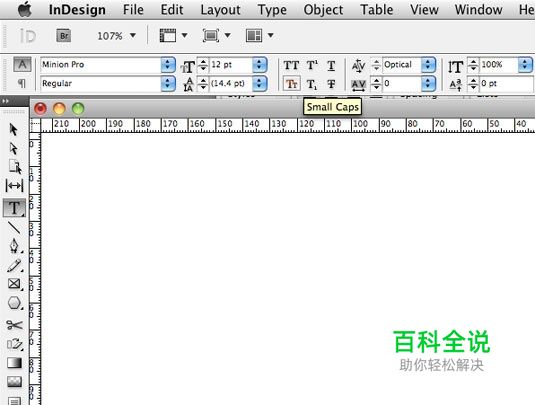This screenshot has width=535, height=405.
Task: Select the Type tool
Action: point(14,208)
